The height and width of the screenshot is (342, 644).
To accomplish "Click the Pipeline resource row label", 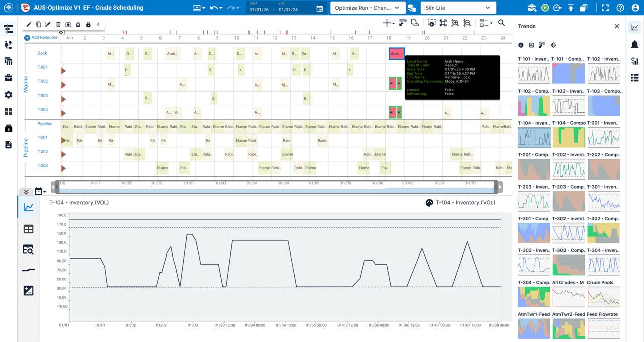I will (45, 124).
